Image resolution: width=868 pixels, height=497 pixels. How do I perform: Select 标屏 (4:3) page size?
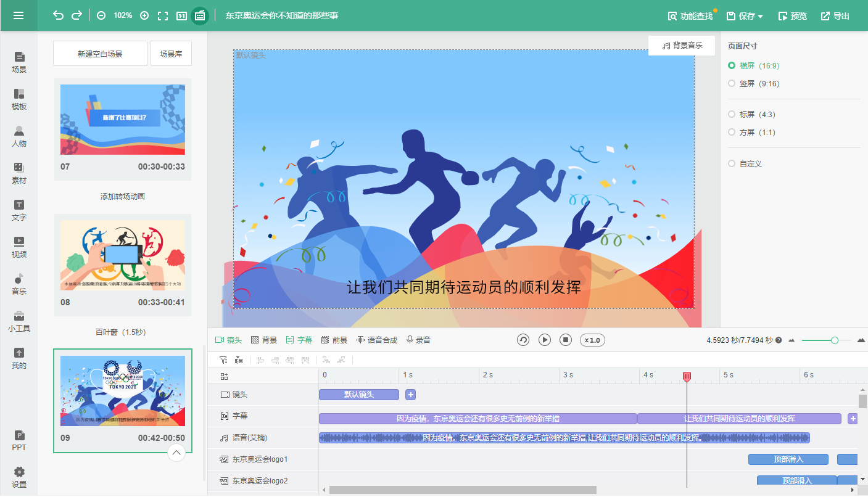coord(751,114)
